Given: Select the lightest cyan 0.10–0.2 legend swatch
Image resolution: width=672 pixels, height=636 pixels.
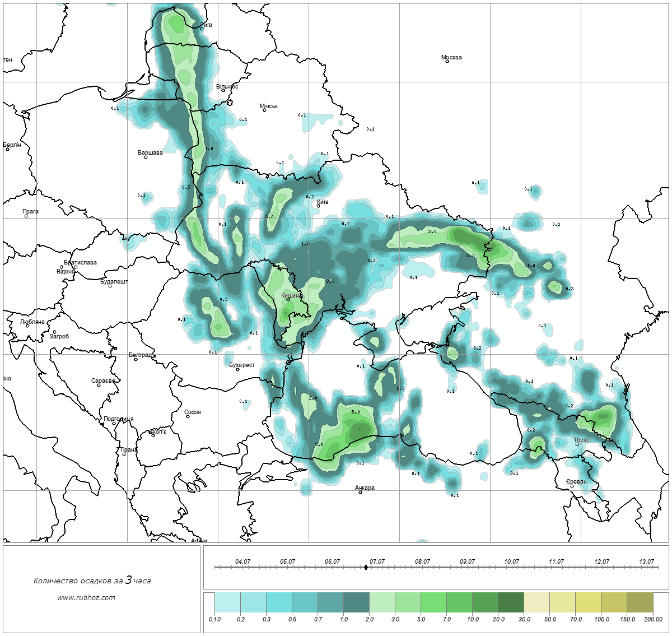Looking at the screenshot, I should tap(227, 603).
